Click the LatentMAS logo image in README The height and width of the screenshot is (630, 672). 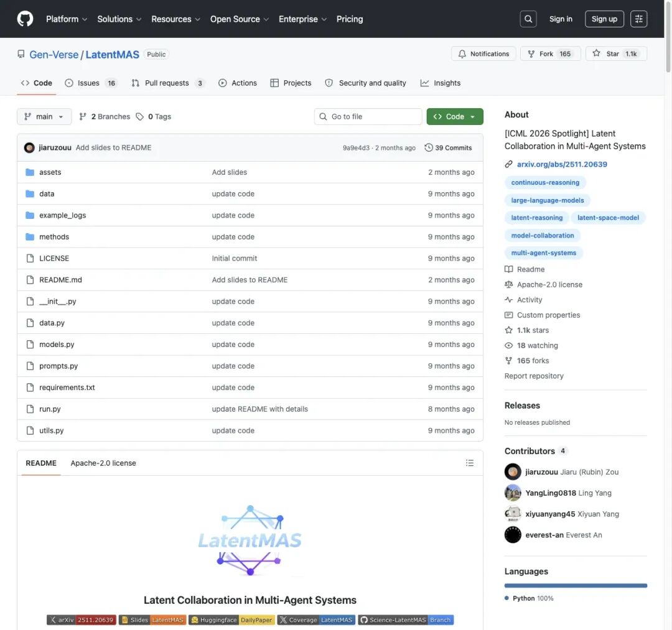click(250, 540)
